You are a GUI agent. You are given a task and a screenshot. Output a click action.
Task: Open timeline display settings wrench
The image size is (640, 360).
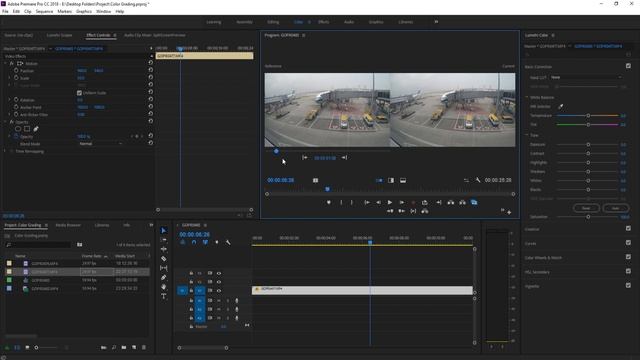click(x=228, y=242)
